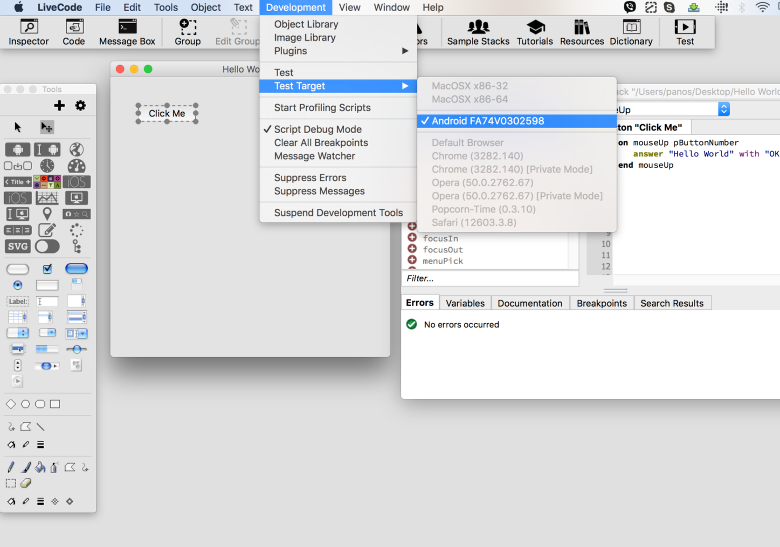Choose the gauge meter widget

pos(76,166)
